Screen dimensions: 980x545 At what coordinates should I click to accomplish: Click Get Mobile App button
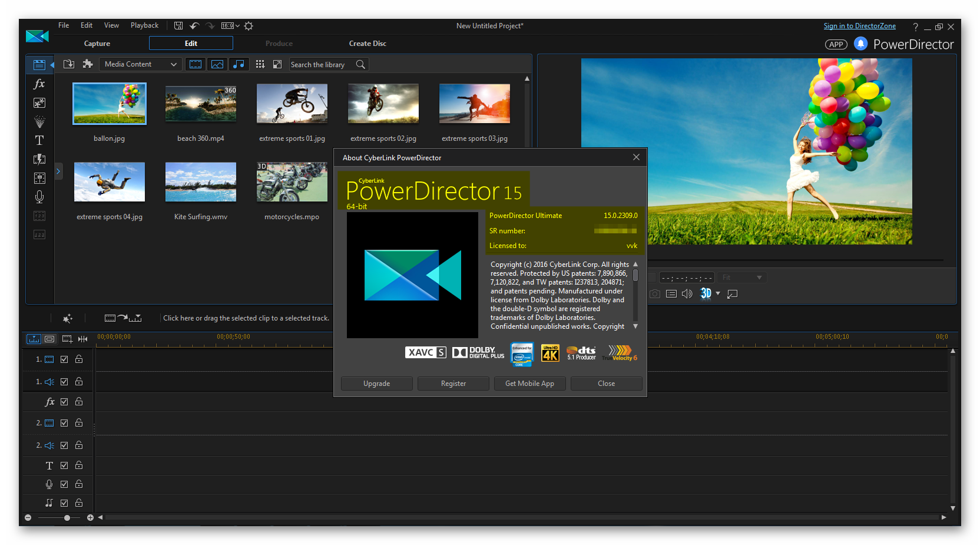530,384
